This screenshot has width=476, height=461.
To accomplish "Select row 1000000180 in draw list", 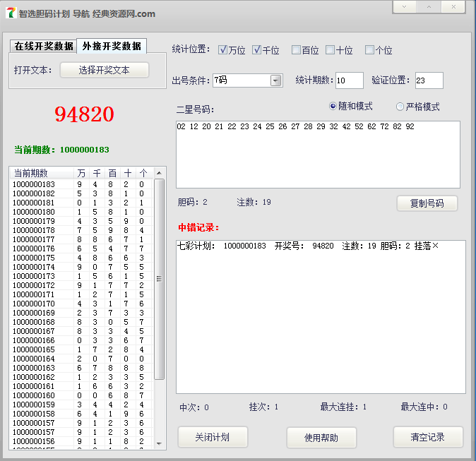I will click(x=81, y=212).
